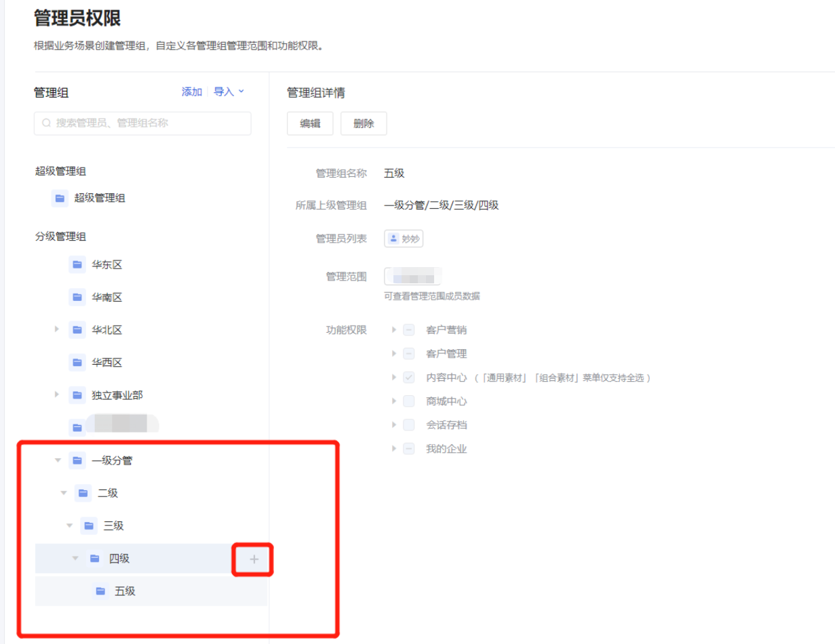835x644 pixels.
Task: Click the 三级 folder icon
Action: point(89,526)
